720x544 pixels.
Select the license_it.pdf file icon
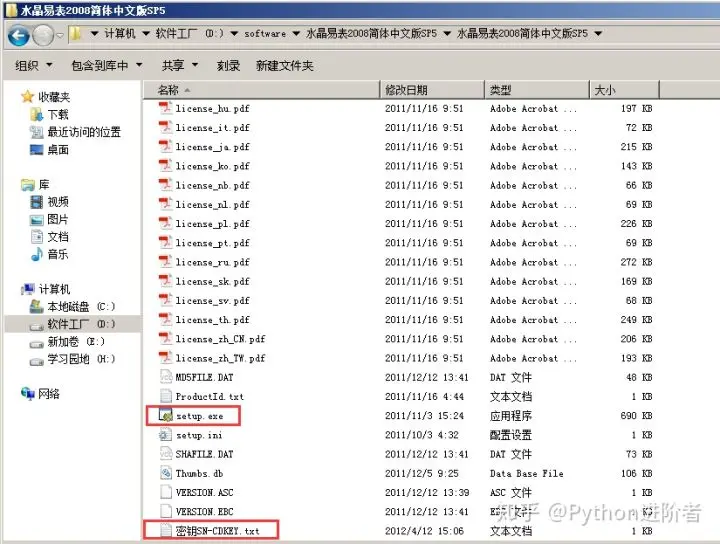[x=165, y=127]
